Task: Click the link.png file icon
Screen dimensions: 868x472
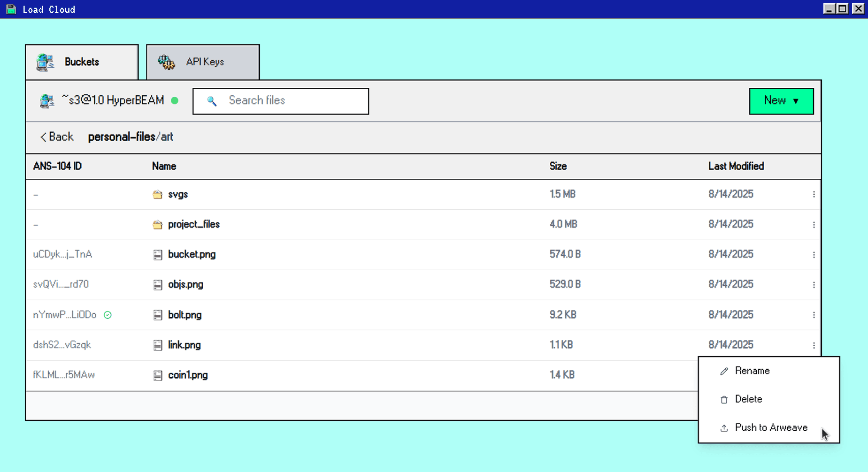Action: [x=158, y=345]
